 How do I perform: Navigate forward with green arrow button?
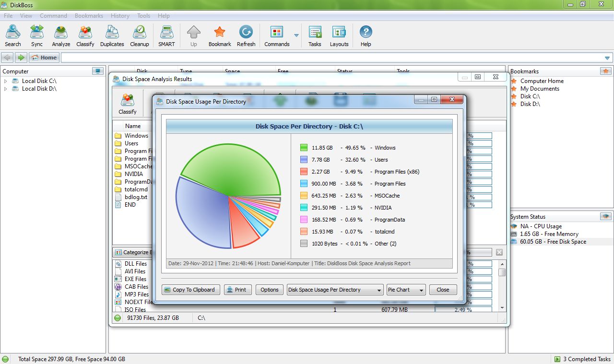21,58
